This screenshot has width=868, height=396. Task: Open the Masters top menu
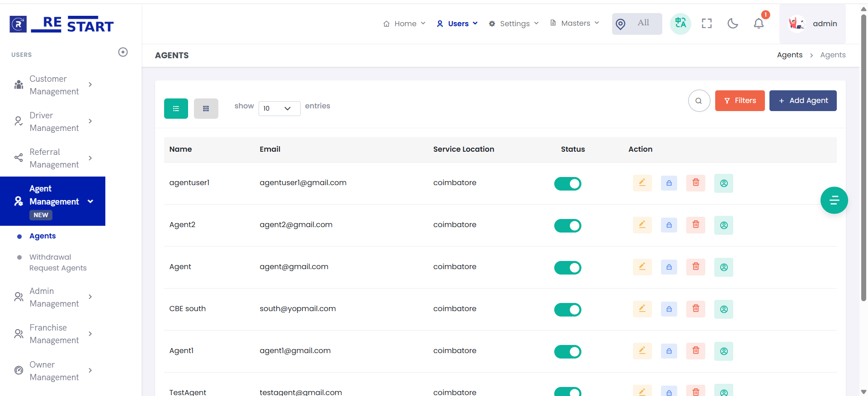(x=575, y=23)
